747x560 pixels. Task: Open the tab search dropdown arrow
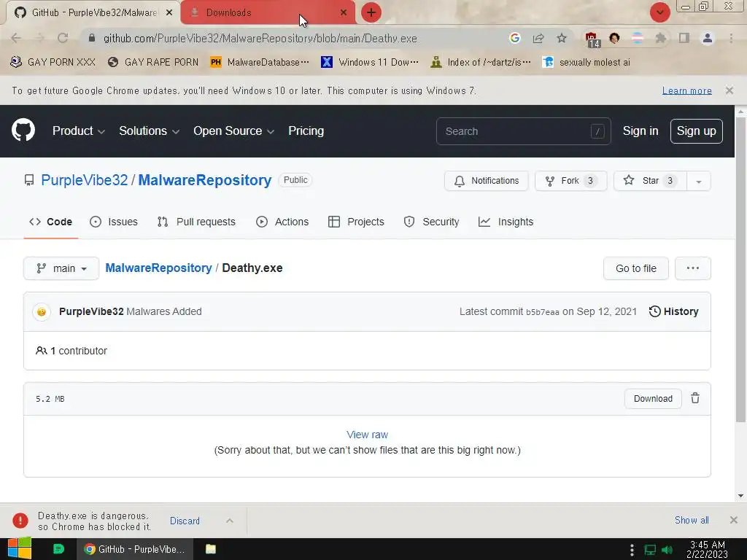(660, 12)
